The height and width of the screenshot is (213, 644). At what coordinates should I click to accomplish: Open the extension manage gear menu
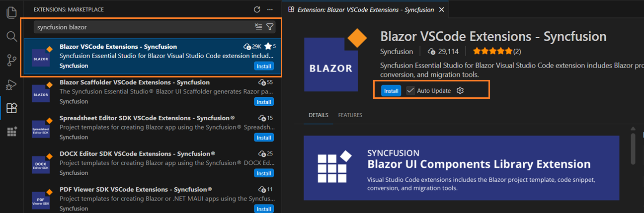460,91
